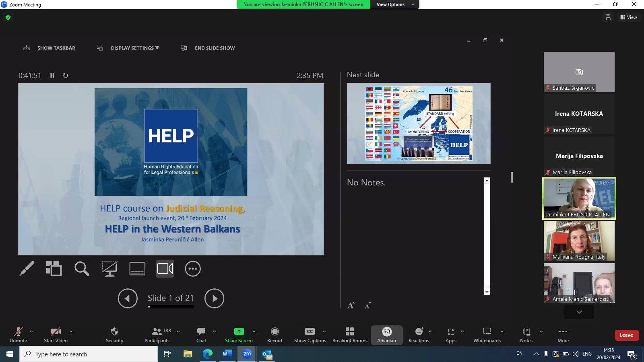This screenshot has height=362, width=644.
Task: Expand Whiteboards options arrow
Action: click(x=502, y=331)
